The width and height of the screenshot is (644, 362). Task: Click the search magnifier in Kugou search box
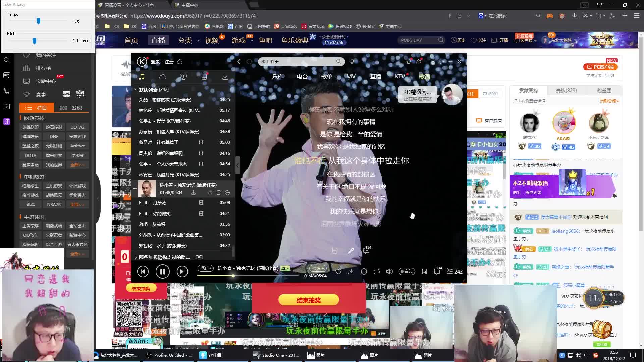[x=338, y=61]
